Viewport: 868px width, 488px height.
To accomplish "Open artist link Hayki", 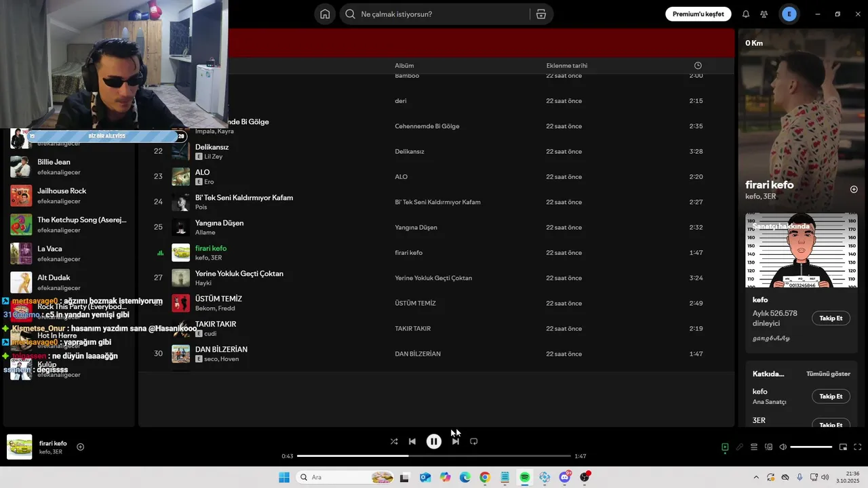I will click(x=203, y=283).
